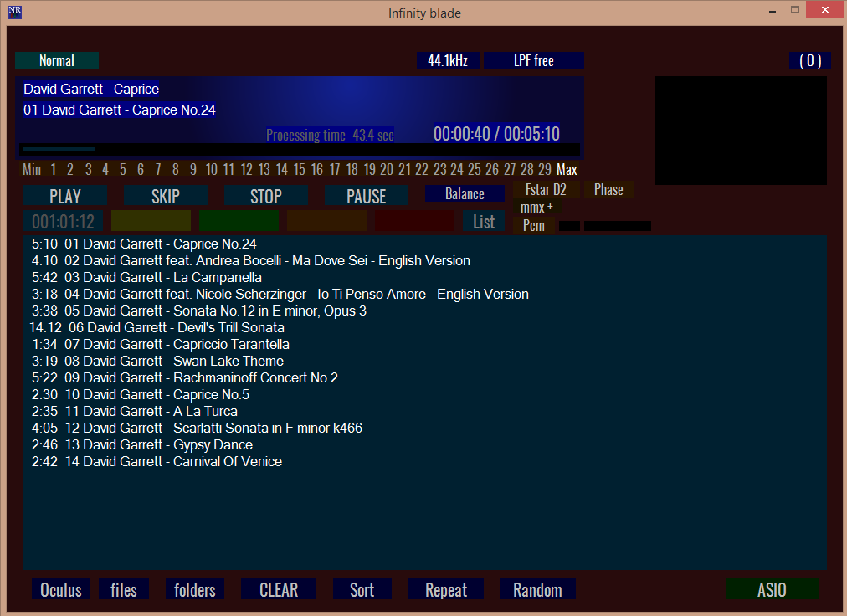Maximize the Infinity blade window
Image resolution: width=847 pixels, height=616 pixels.
tap(795, 10)
